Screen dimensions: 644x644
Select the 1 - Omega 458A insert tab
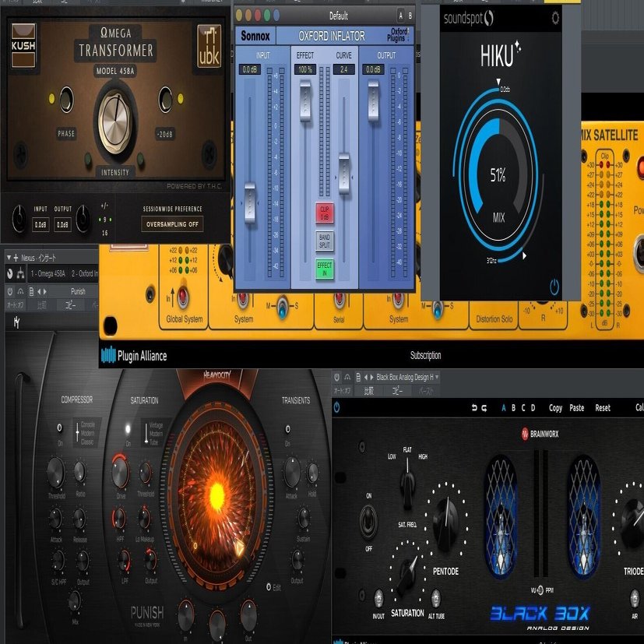(x=48, y=273)
